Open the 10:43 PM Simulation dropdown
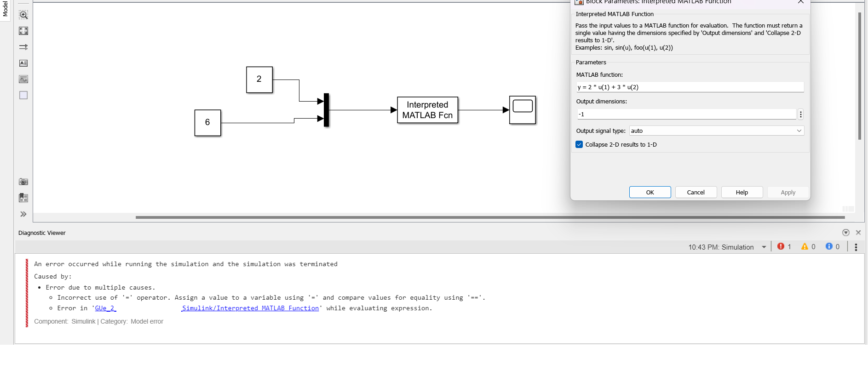 tap(764, 247)
